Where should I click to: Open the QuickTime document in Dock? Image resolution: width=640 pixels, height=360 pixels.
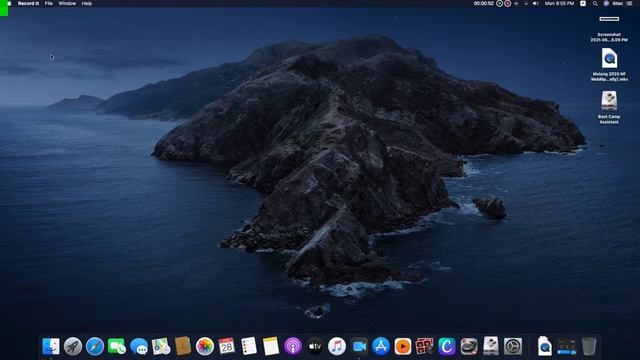[x=544, y=346]
